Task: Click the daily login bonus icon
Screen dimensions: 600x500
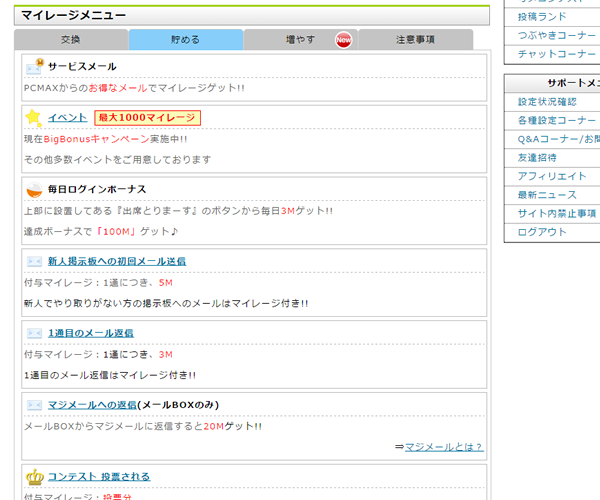Action: 34,189
